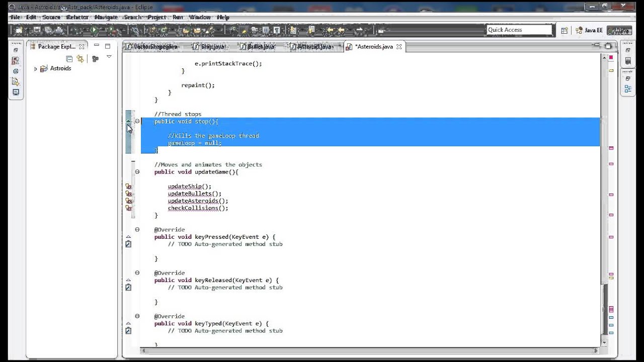This screenshot has width=644, height=362.
Task: Click the New file toolbar icon
Action: click(x=19, y=30)
